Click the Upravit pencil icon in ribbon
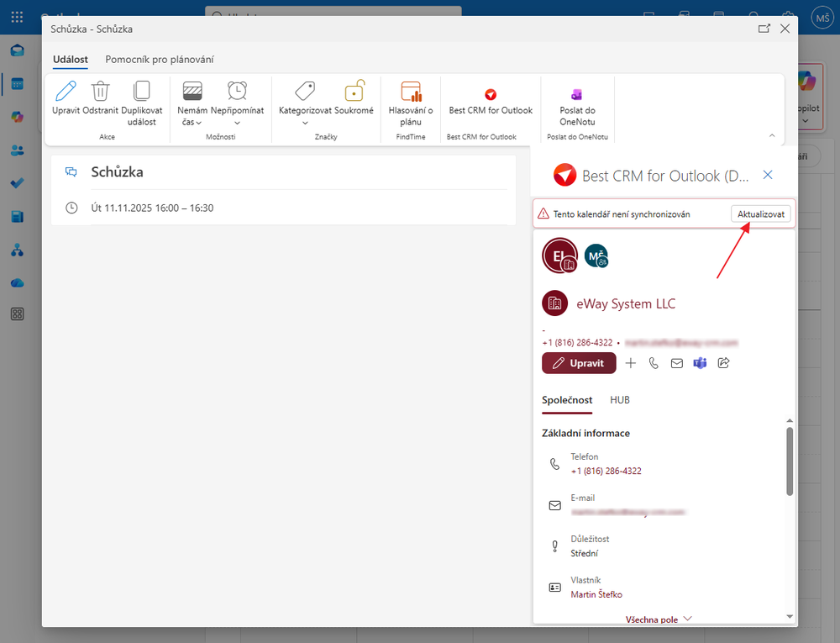The width and height of the screenshot is (840, 643). 66,92
